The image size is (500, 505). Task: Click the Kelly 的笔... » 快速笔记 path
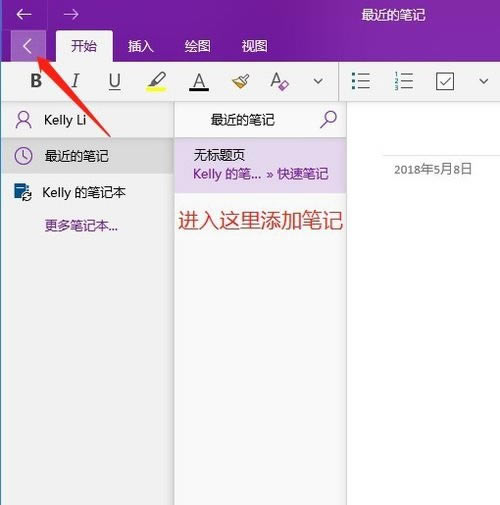click(261, 174)
